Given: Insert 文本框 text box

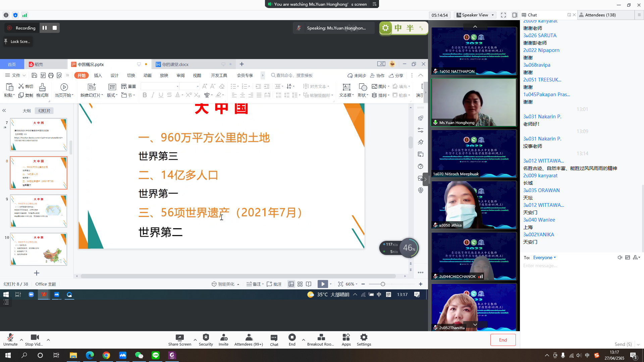Looking at the screenshot, I should point(346,90).
